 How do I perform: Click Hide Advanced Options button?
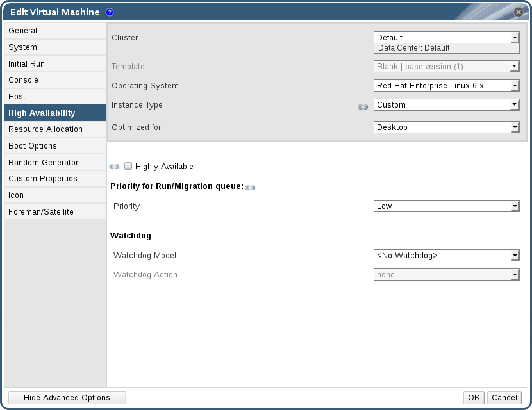pos(67,398)
